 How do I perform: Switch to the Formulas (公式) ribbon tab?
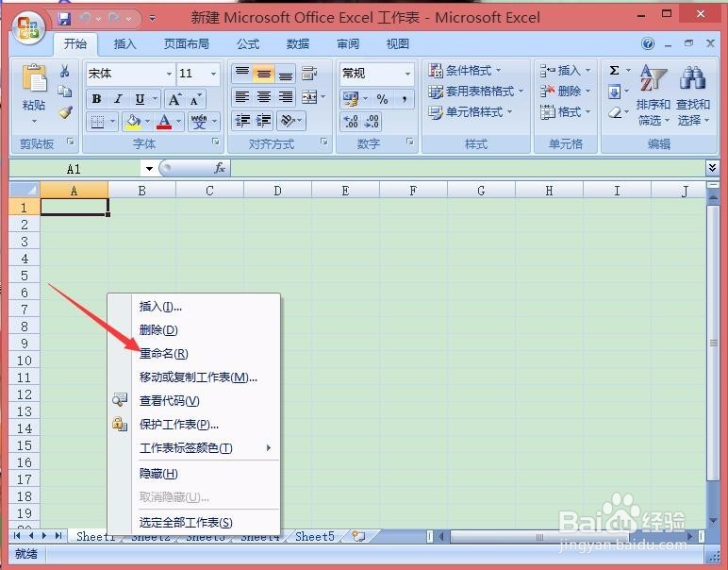[x=247, y=44]
